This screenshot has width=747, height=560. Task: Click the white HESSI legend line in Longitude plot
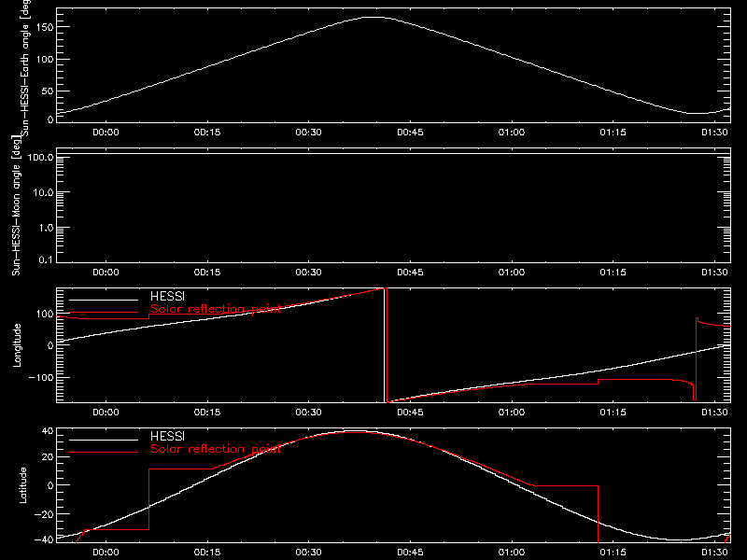pyautogui.click(x=104, y=300)
